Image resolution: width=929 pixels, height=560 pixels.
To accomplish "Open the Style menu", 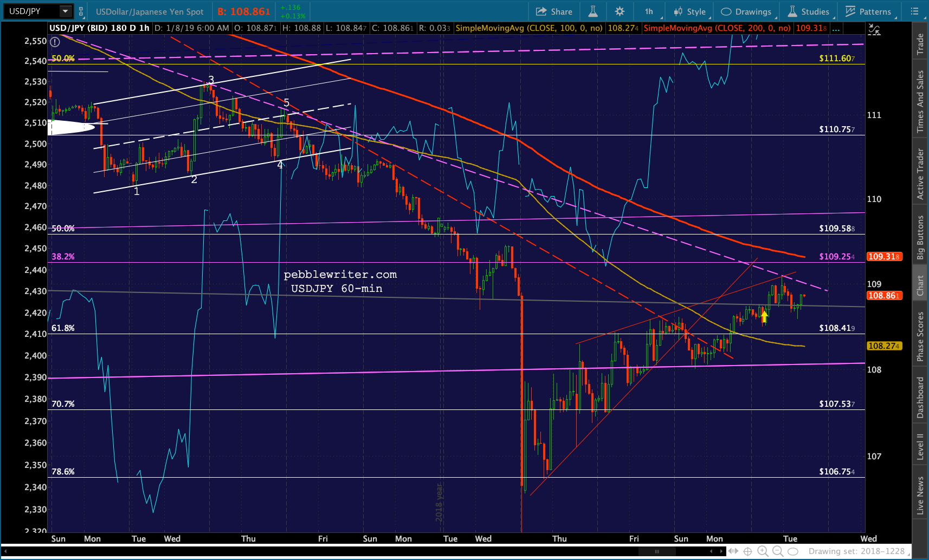I will coord(689,11).
